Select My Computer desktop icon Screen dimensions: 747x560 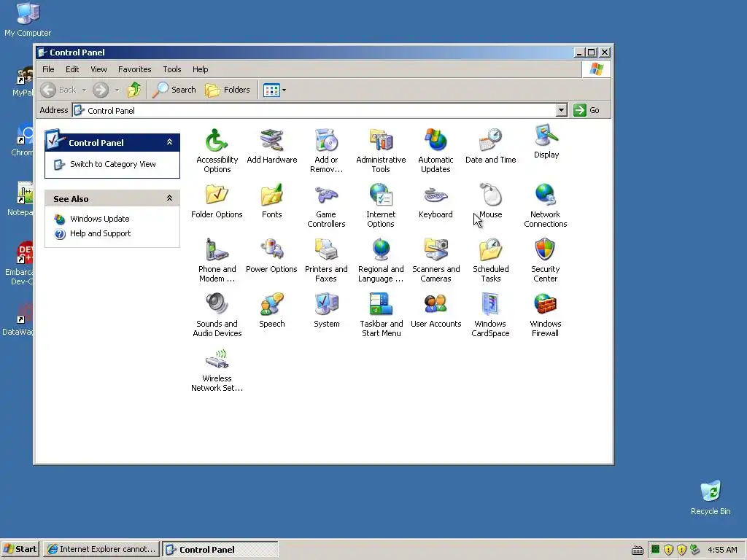coord(28,20)
